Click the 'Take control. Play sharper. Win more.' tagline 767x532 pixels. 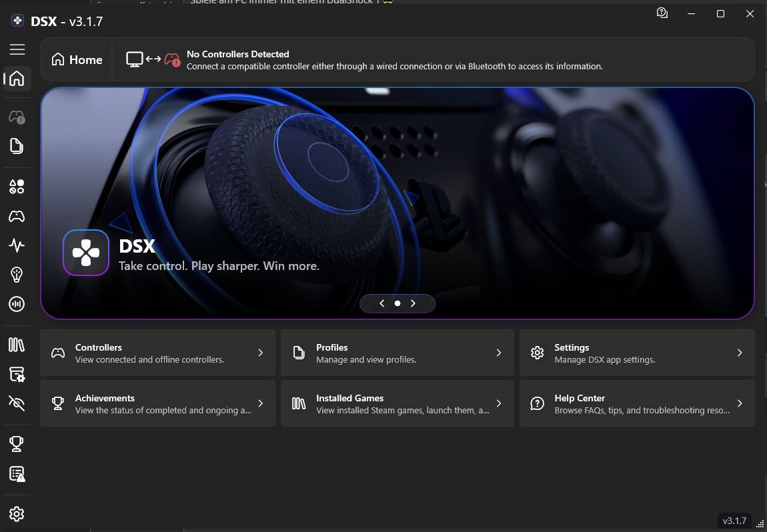[219, 266]
